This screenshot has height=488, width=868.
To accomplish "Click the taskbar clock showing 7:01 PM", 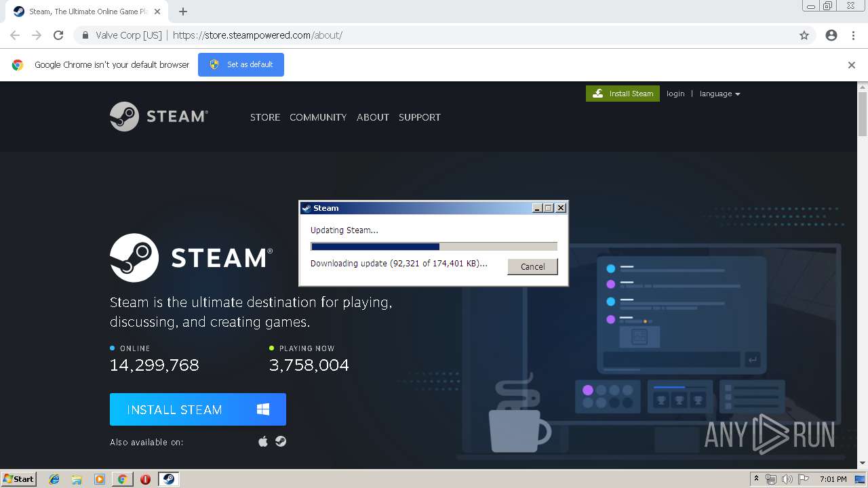I will pos(833,479).
